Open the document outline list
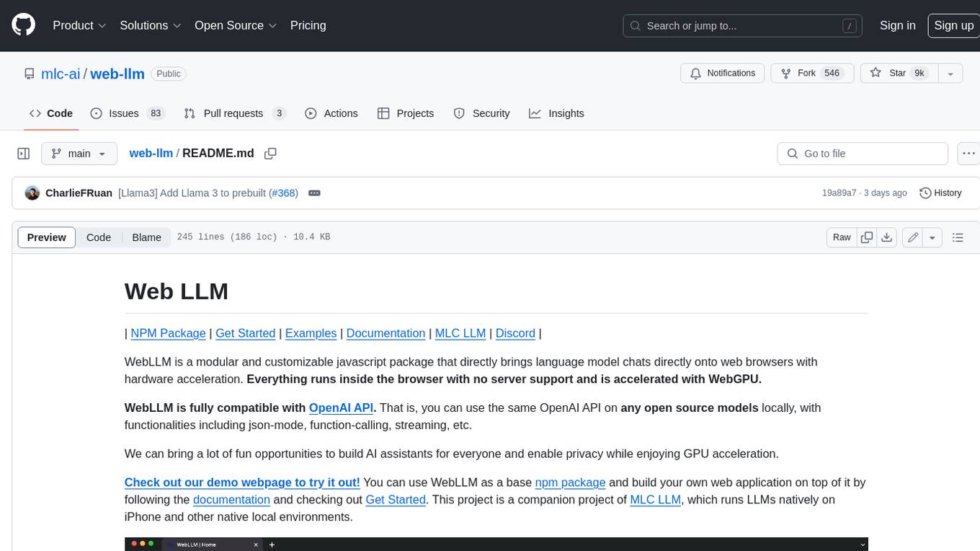 958,237
